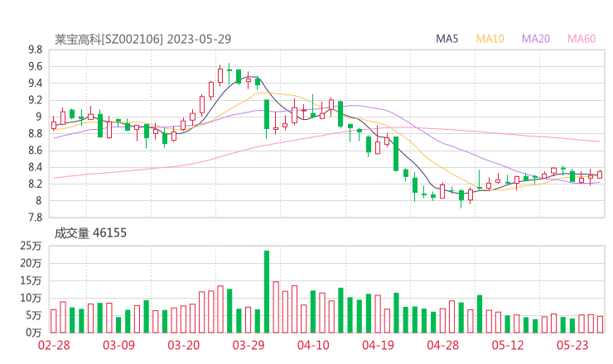
Task: Click the 15万 volume axis label
Action: click(31, 280)
